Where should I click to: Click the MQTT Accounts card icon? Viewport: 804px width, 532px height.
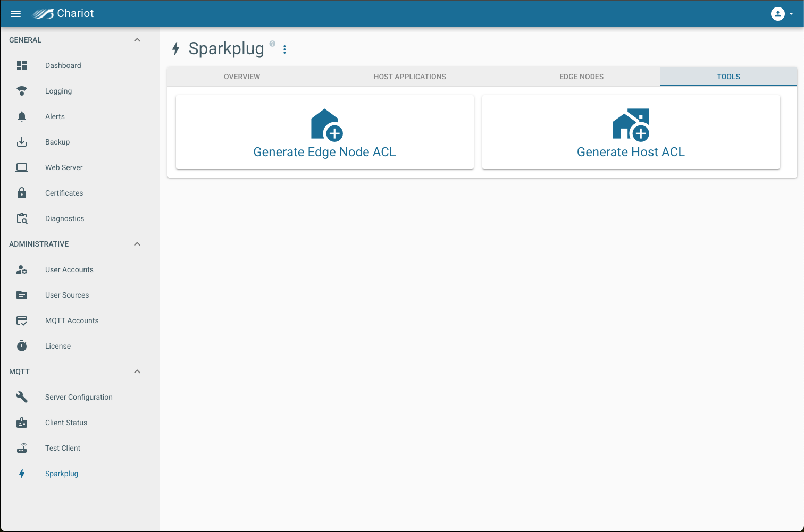pyautogui.click(x=22, y=320)
